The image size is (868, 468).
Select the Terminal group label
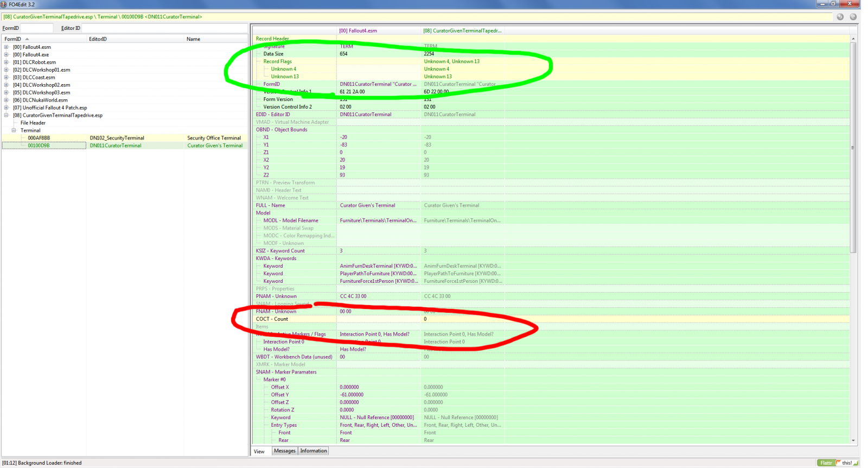(30, 131)
